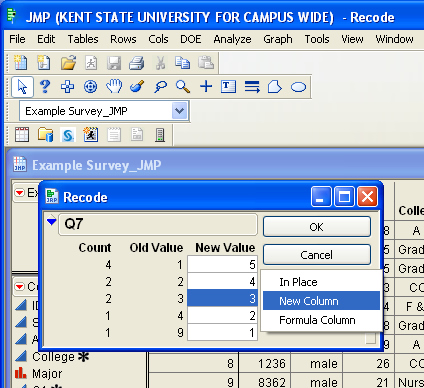Select the Selection cross tool
The image size is (424, 388).
tap(67, 87)
